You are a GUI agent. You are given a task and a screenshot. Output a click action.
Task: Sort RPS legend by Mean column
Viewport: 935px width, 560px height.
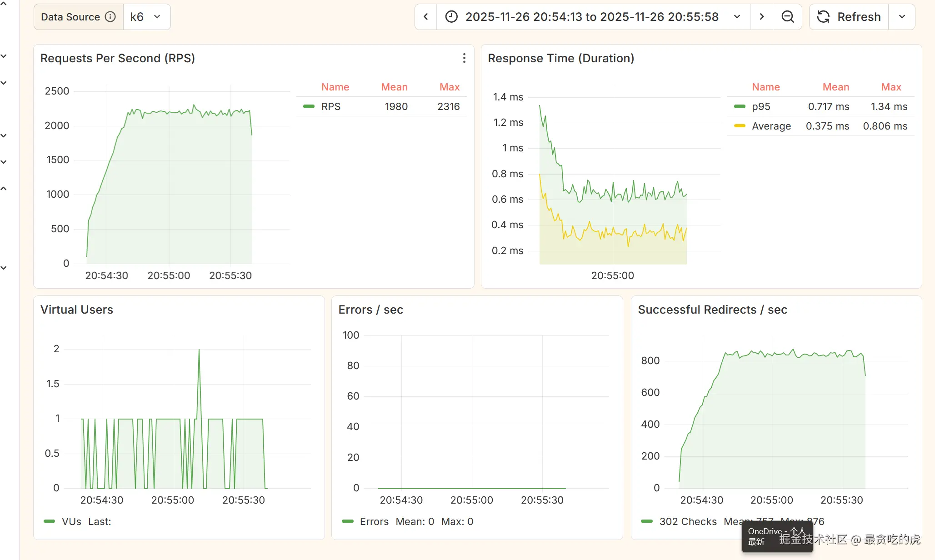[x=394, y=87]
